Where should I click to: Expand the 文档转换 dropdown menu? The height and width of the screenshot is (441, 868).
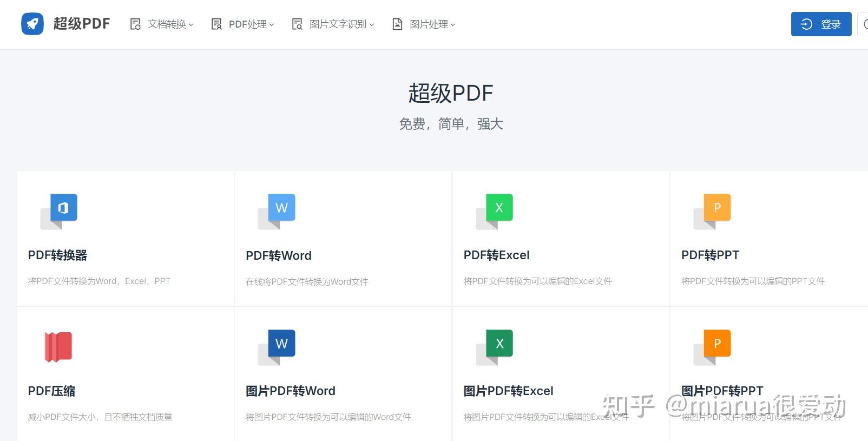pos(162,24)
